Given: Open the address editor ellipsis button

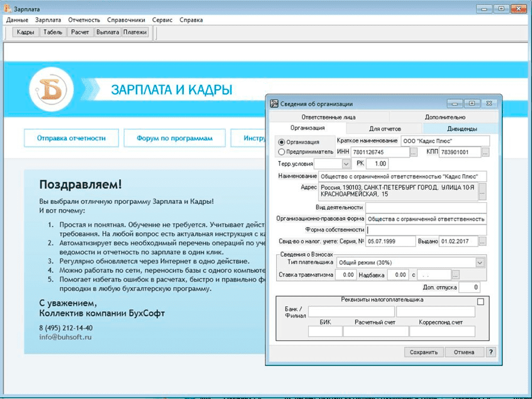Looking at the screenshot, I should pyautogui.click(x=482, y=192).
